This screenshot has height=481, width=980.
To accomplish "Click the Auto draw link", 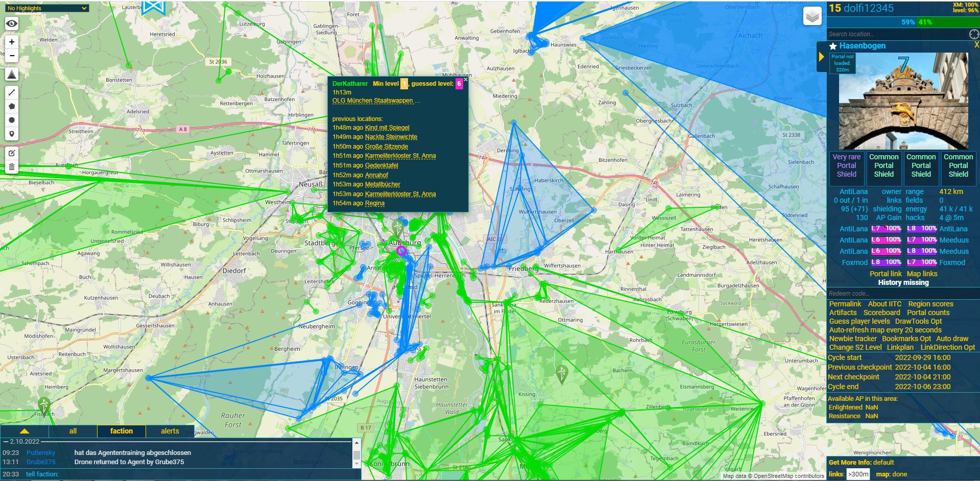I will 952,339.
